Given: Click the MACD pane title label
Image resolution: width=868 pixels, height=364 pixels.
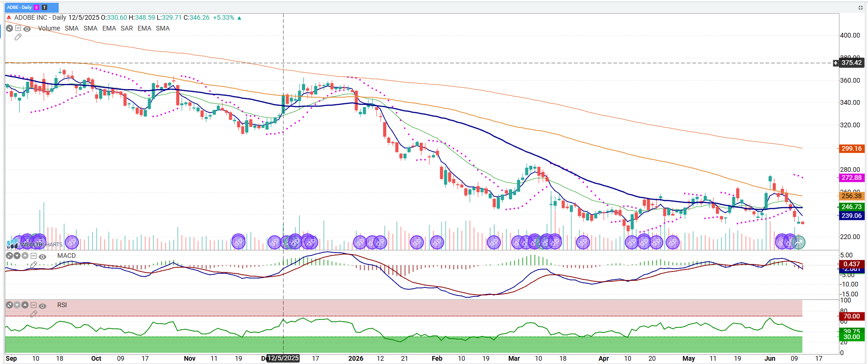Looking at the screenshot, I should coord(67,256).
